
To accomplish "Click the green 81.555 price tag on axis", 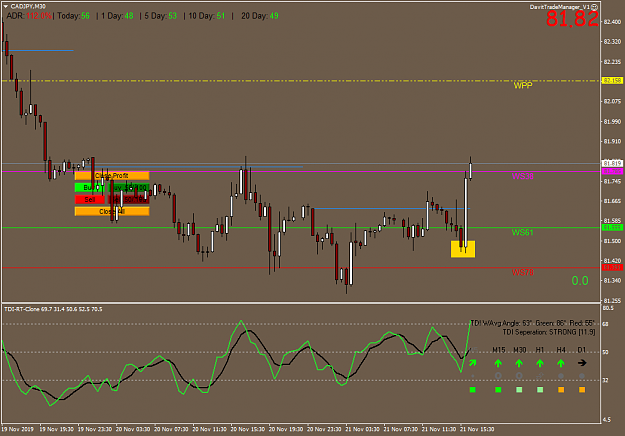I will (612, 227).
